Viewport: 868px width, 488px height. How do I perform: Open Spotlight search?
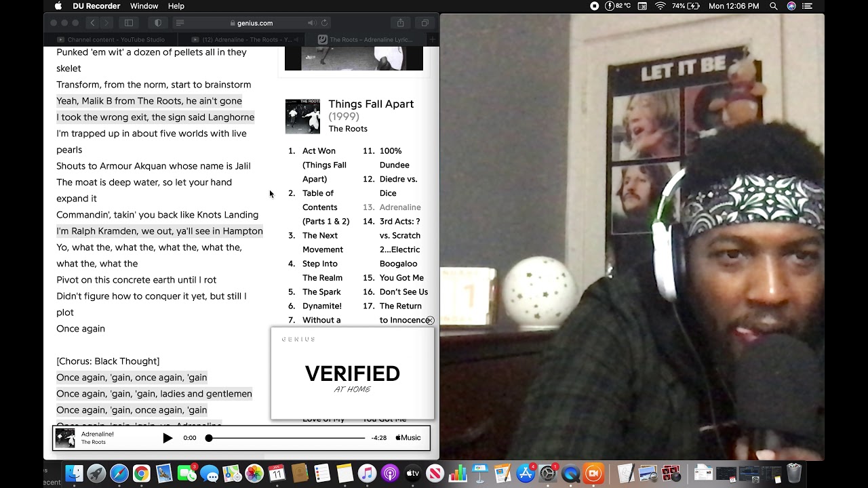774,6
